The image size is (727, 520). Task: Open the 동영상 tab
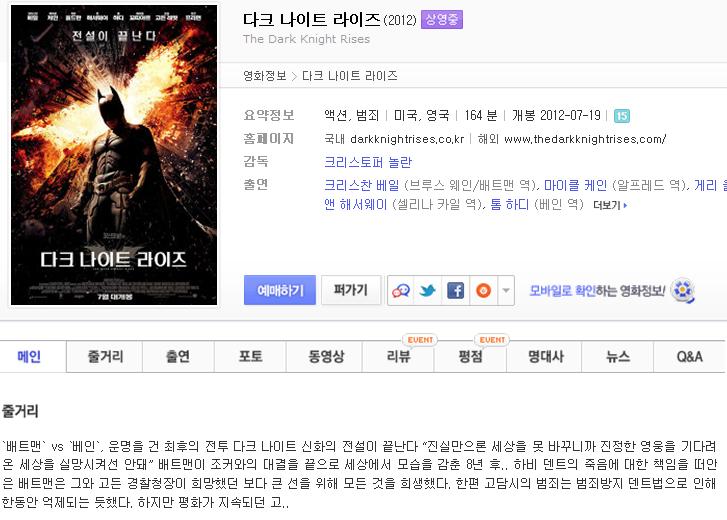[326, 356]
